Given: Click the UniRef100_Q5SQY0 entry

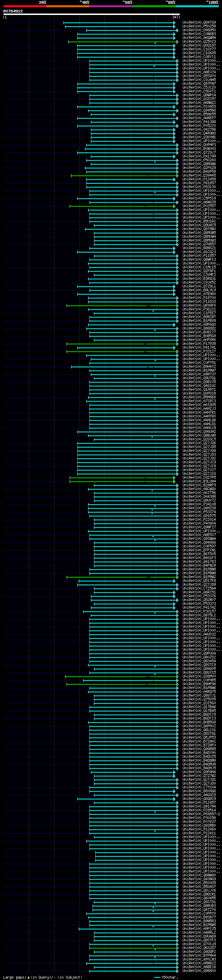Looking at the screenshot, I should pos(199,76).
